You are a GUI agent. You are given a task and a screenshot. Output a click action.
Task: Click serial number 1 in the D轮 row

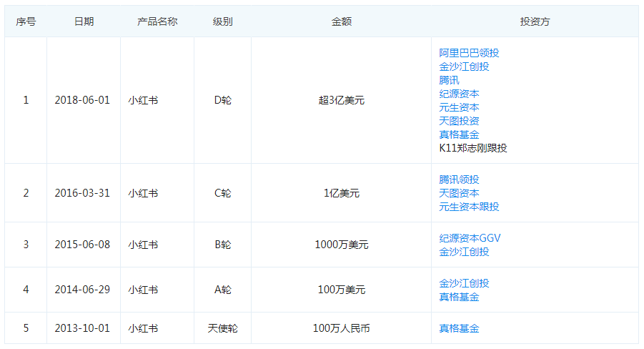[x=26, y=100]
